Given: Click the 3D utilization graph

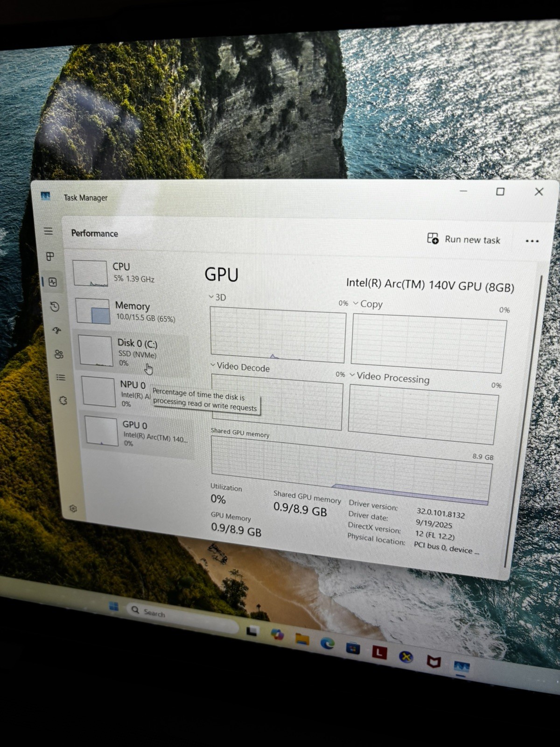Looking at the screenshot, I should [278, 334].
